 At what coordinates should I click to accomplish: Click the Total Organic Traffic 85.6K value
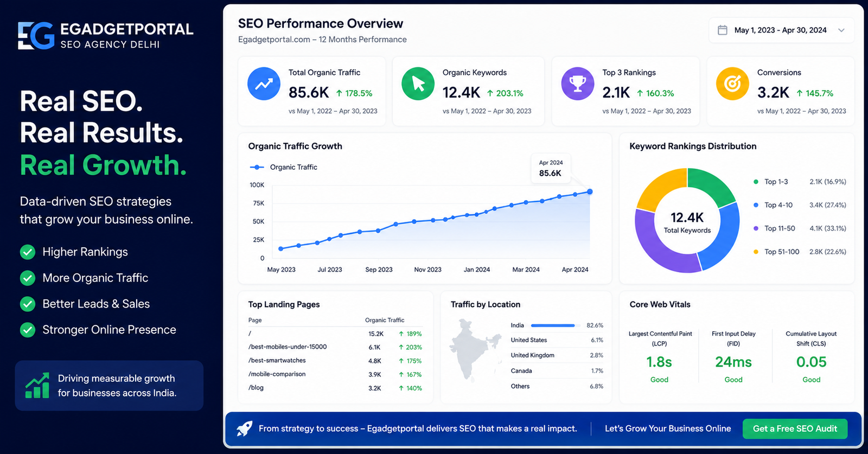[x=309, y=93]
